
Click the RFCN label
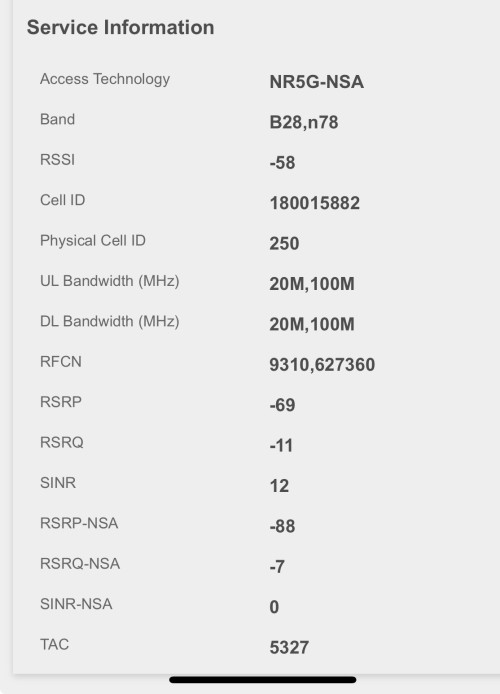61,362
